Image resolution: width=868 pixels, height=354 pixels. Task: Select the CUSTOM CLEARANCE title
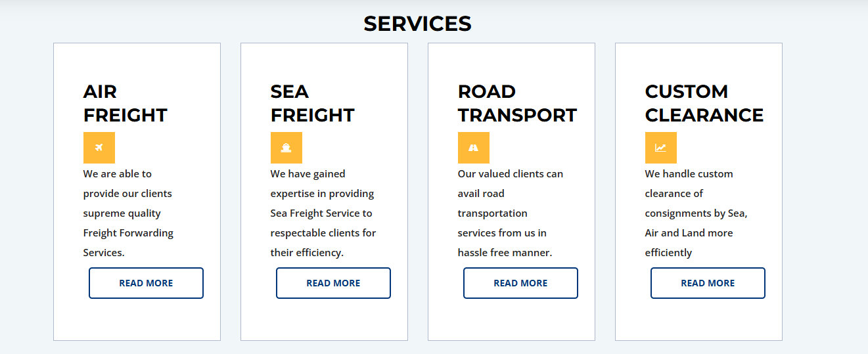(x=704, y=103)
